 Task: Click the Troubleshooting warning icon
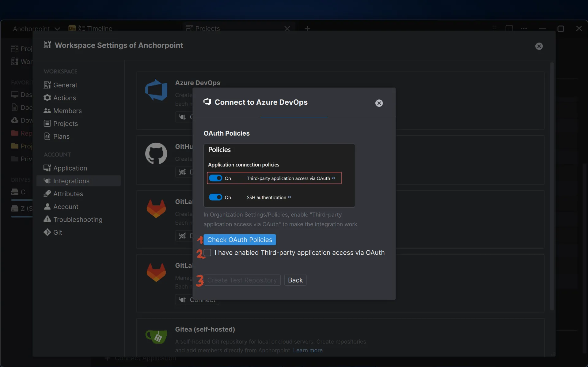47,219
